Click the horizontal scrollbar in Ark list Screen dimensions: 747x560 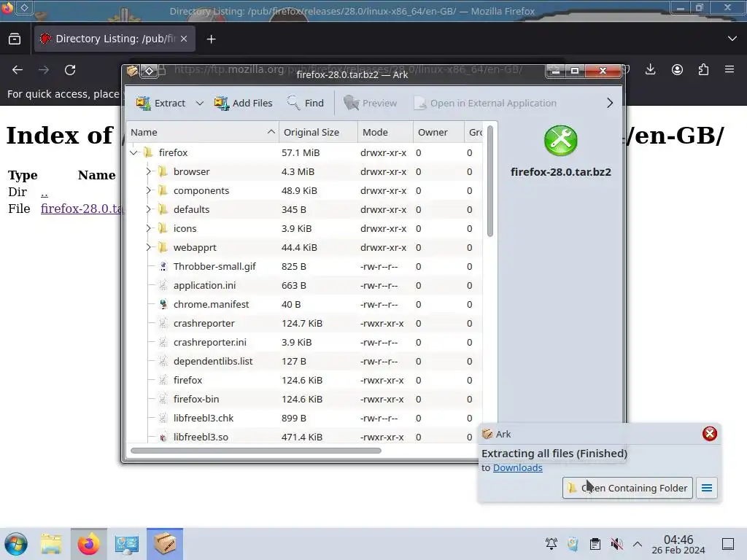point(256,451)
